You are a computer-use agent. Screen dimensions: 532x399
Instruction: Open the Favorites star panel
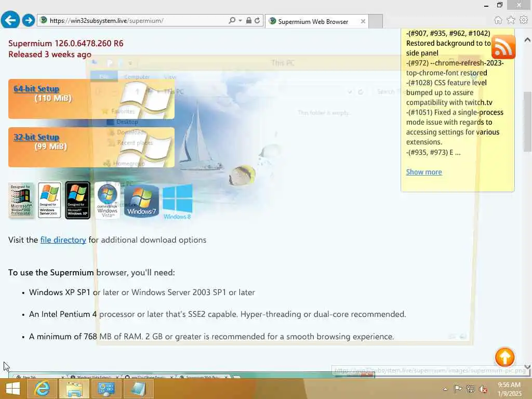pyautogui.click(x=511, y=20)
